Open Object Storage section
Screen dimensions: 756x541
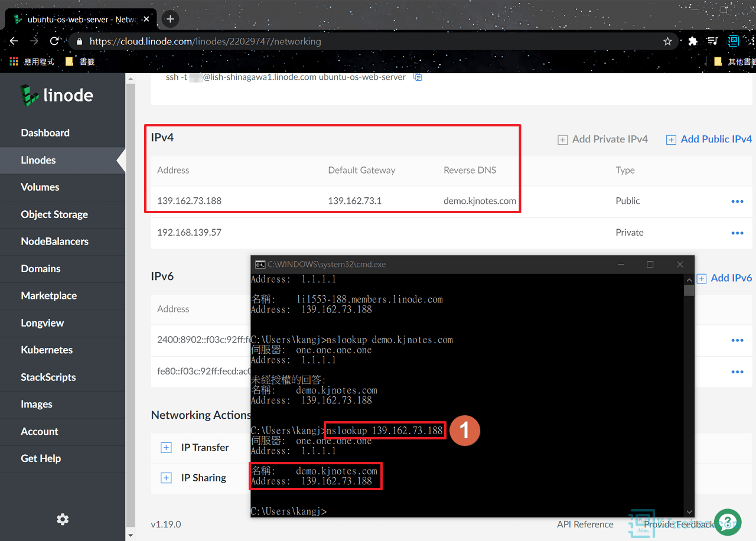[x=54, y=214]
